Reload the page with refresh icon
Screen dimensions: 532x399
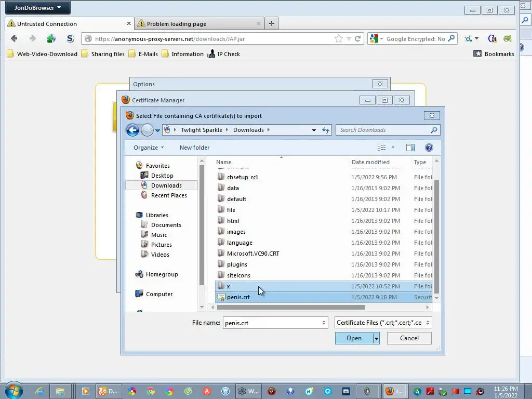(357, 38)
